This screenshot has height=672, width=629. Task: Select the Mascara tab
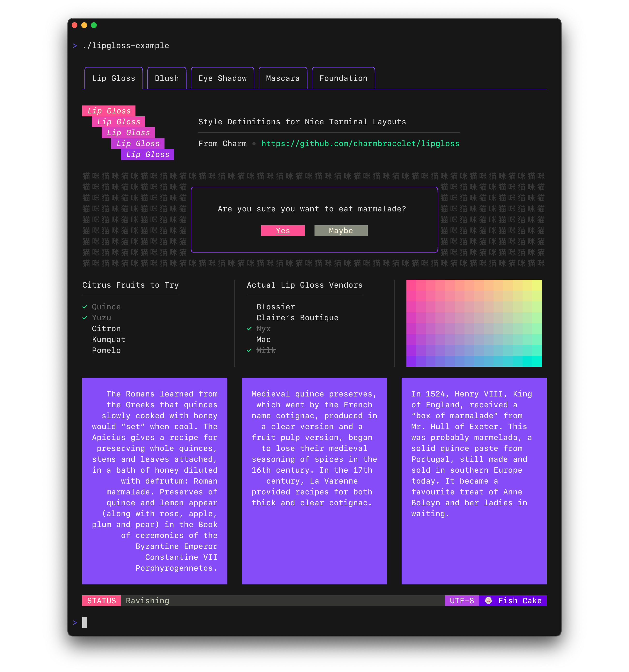pyautogui.click(x=283, y=77)
